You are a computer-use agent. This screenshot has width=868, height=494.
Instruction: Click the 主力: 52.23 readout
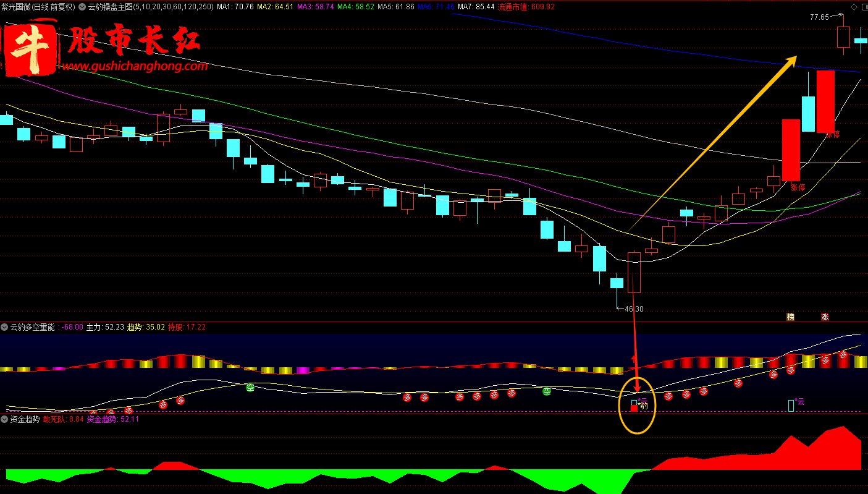[105, 327]
